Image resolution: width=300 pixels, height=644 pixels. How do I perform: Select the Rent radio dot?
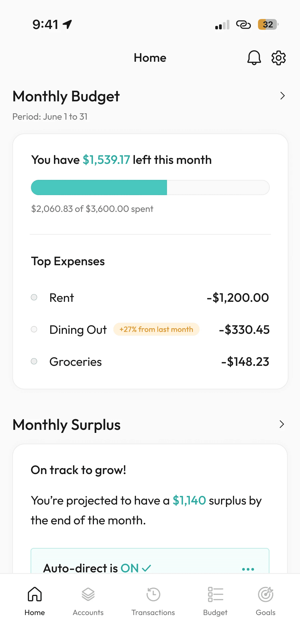34,297
